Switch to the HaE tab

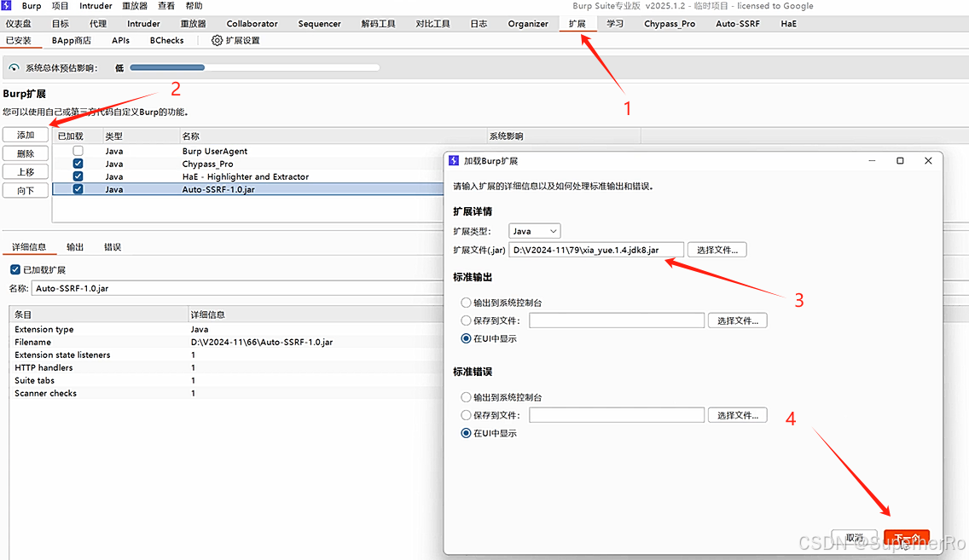click(x=788, y=24)
